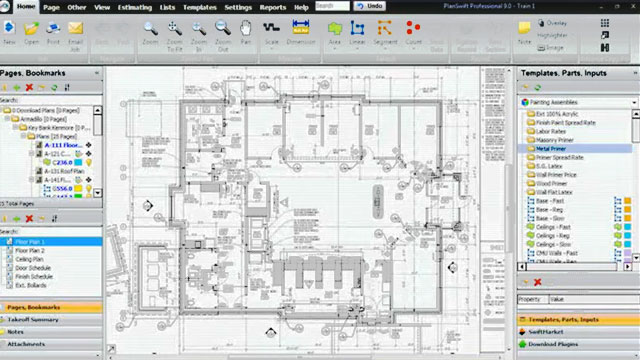Open the Estimating ribbon tab
The width and height of the screenshot is (640, 360).
coord(135,7)
